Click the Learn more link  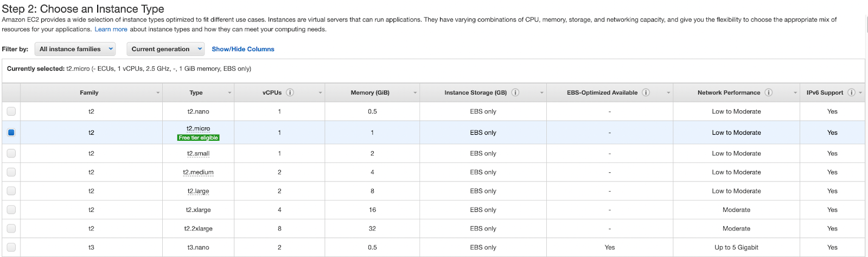click(111, 29)
